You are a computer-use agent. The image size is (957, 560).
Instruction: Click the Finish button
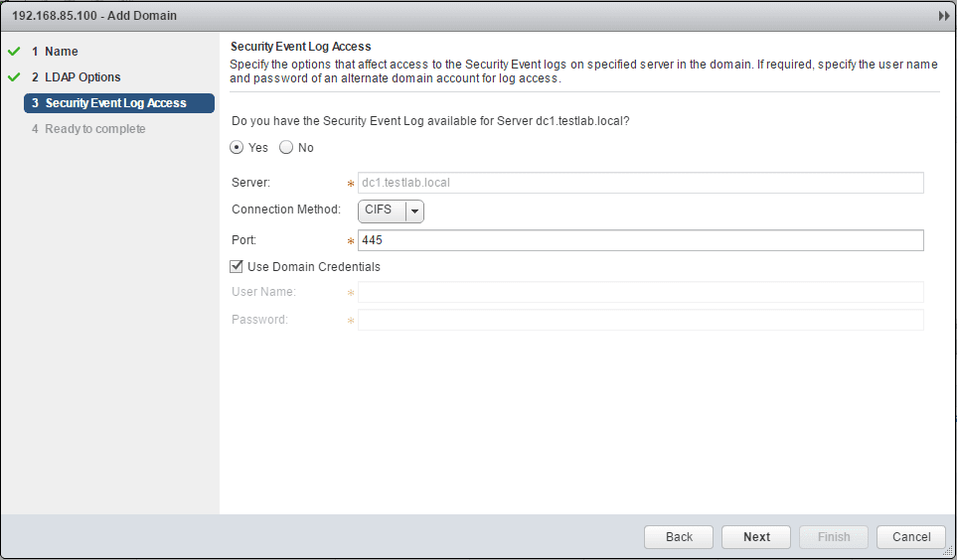click(834, 537)
